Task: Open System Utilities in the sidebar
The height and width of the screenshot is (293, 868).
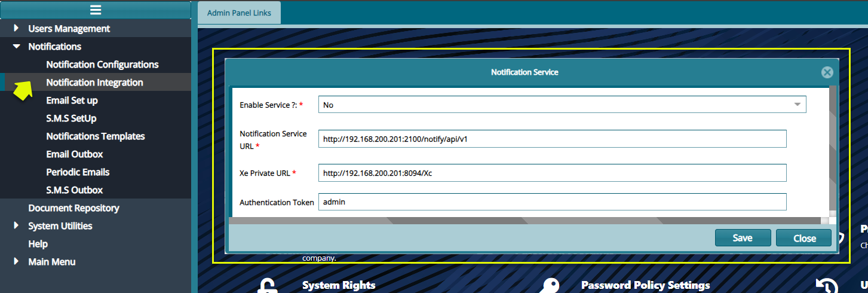Action: (x=60, y=225)
